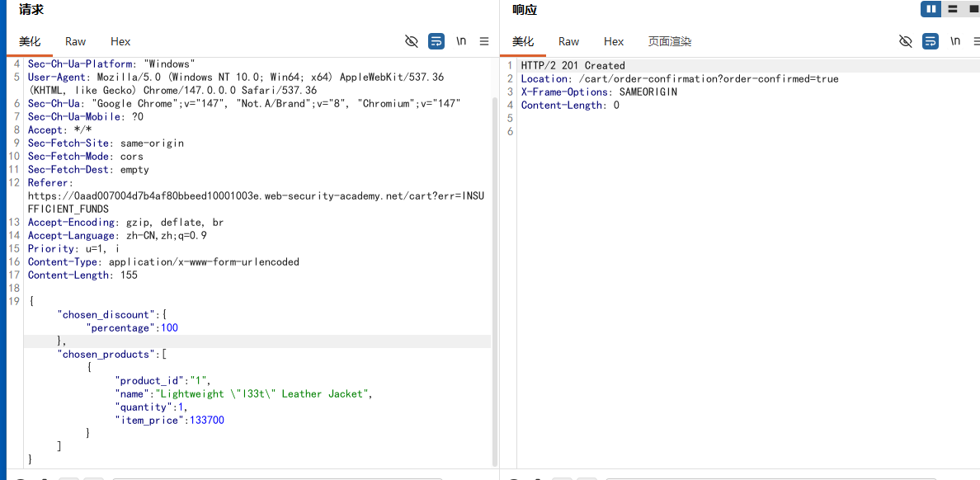Switch to top-bottom split layout icon
The width and height of the screenshot is (980, 480).
point(953,9)
